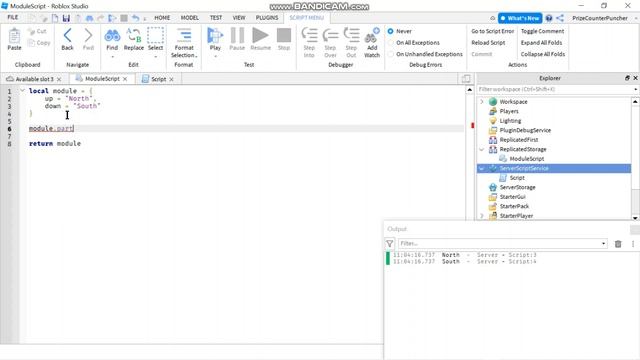This screenshot has height=360, width=640.
Task: Collapse the ReplicatedStorage node
Action: pyautogui.click(x=482, y=149)
